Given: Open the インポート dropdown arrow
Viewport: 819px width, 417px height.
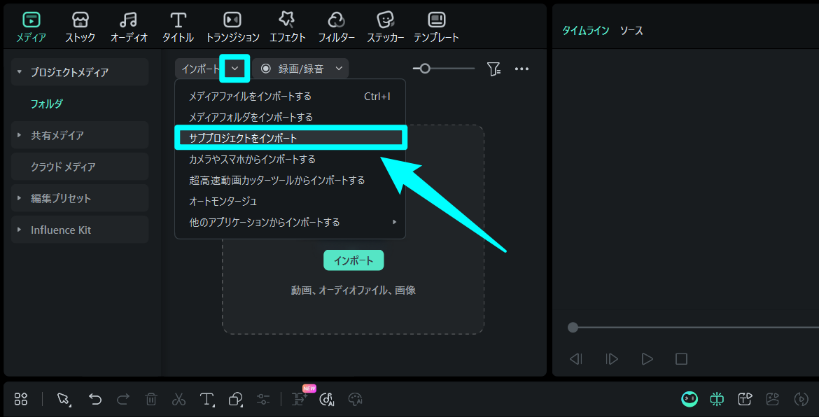Looking at the screenshot, I should point(235,68).
